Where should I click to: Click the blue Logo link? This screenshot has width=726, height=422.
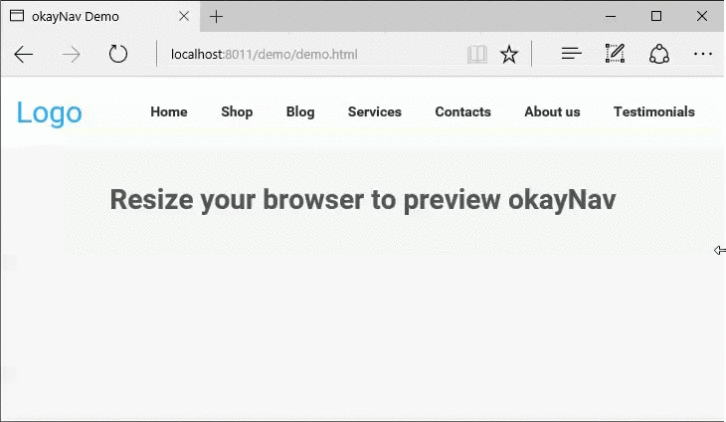[49, 113]
